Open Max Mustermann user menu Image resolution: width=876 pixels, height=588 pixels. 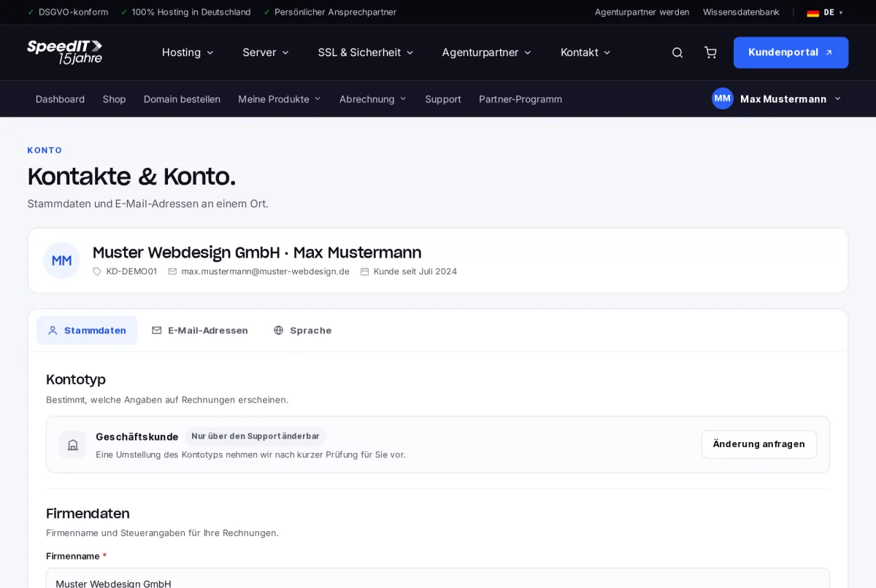777,98
